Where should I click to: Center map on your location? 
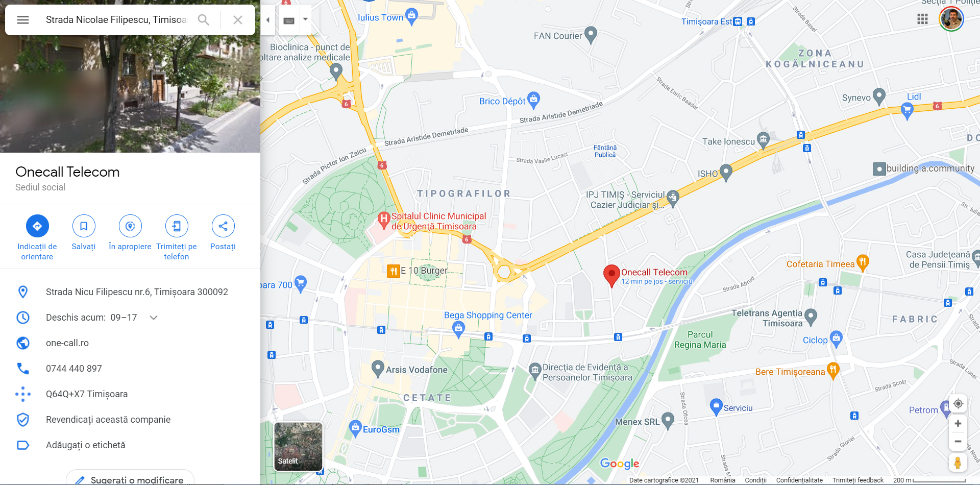958,404
